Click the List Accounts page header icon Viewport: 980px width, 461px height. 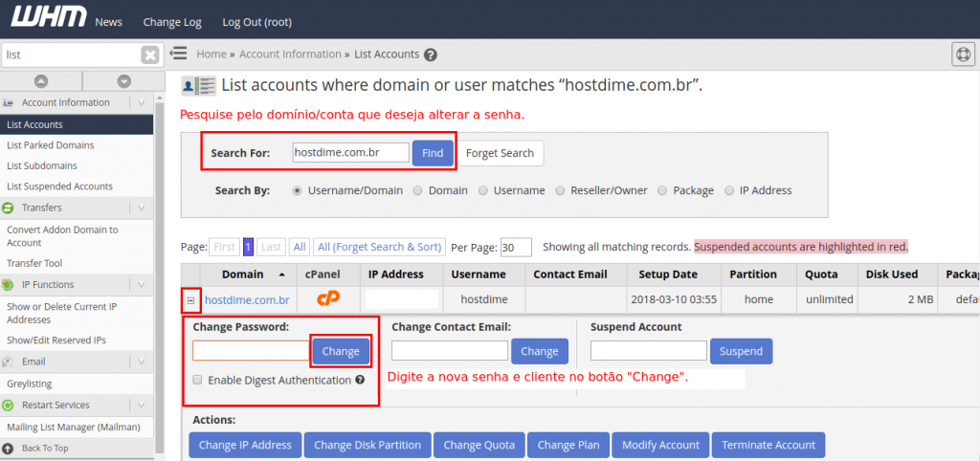click(198, 85)
